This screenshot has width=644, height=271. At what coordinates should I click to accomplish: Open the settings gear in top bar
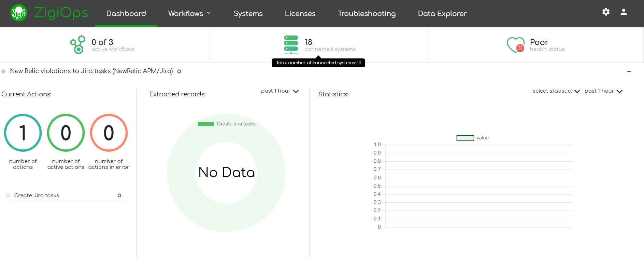[606, 12]
